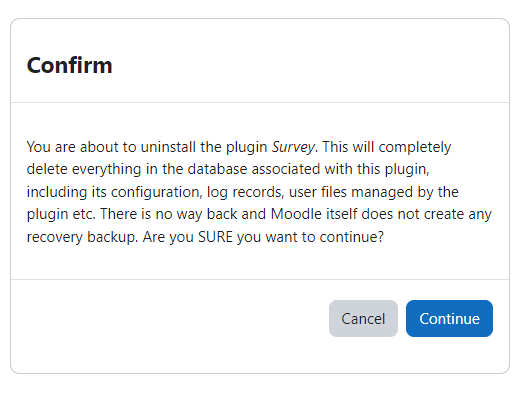The image size is (528, 395).
Task: Click the Continue button to uninstall
Action: click(449, 318)
